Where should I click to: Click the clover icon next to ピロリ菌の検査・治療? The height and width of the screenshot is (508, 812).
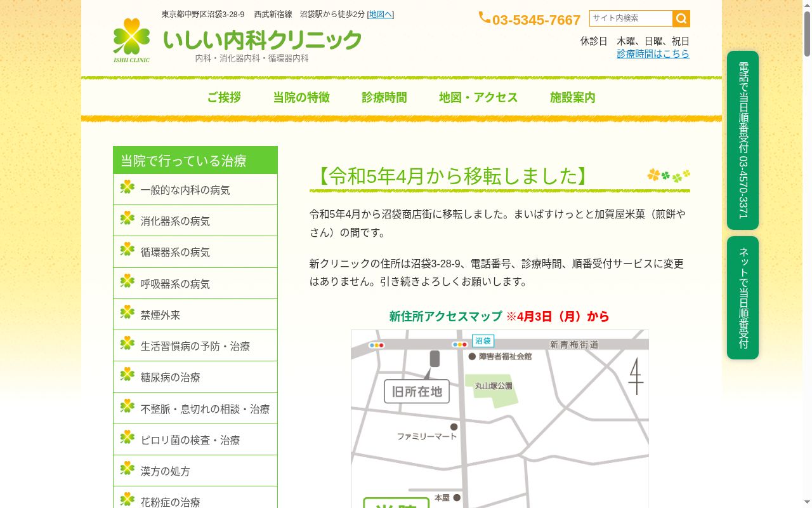coord(128,437)
